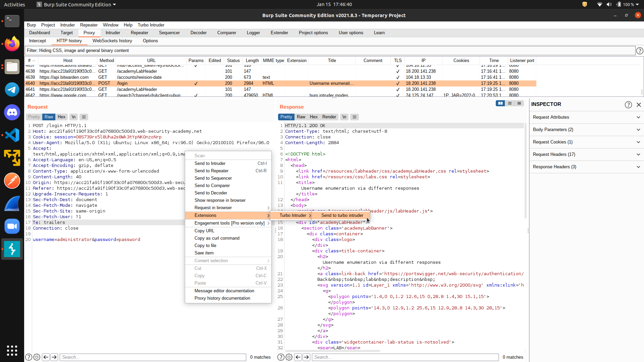Expand Request Headers (17) section

pyautogui.click(x=586, y=155)
